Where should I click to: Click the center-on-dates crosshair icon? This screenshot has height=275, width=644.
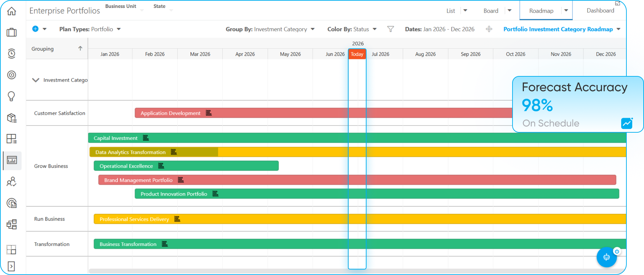point(489,29)
